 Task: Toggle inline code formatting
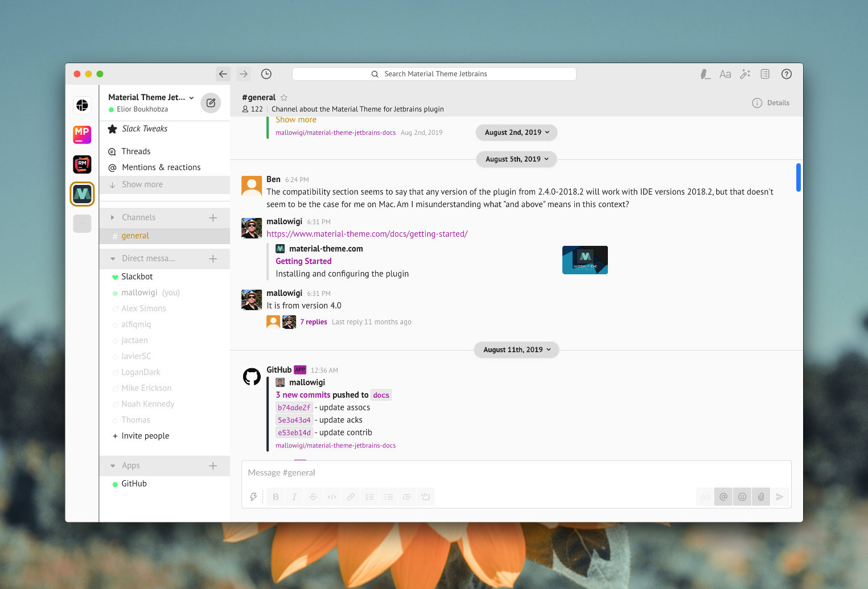[332, 497]
